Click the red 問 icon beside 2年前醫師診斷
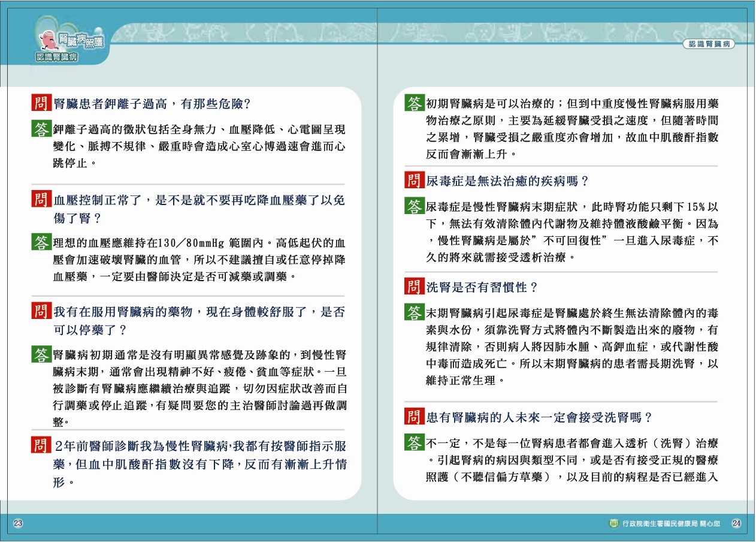 point(41,445)
